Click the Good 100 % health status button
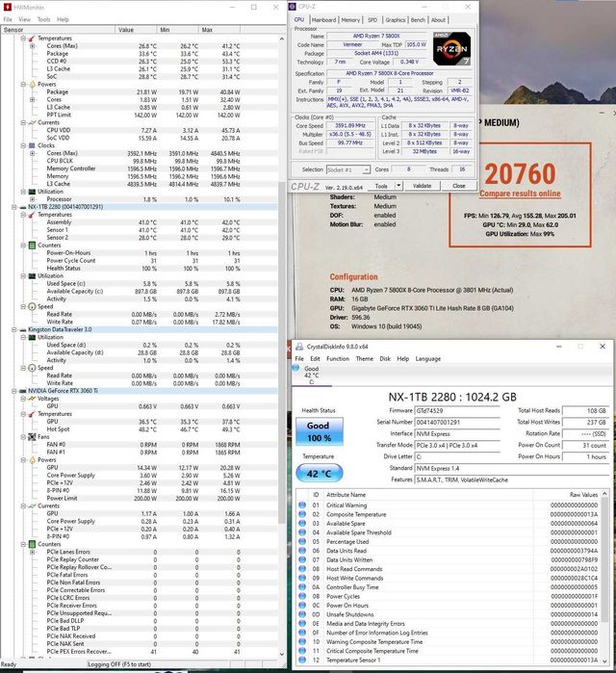 319,431
